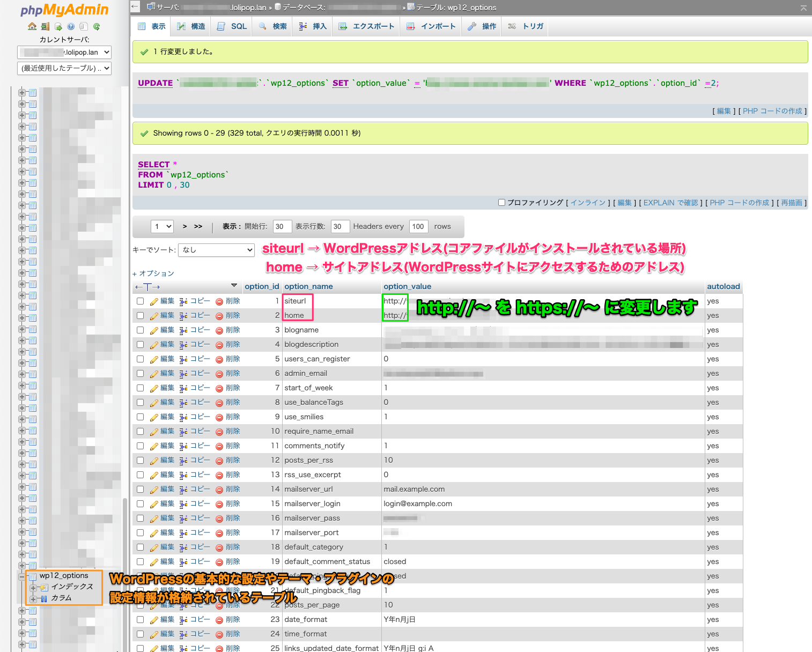Click the logout door icon
Viewport: 812px width, 652px height.
45,26
